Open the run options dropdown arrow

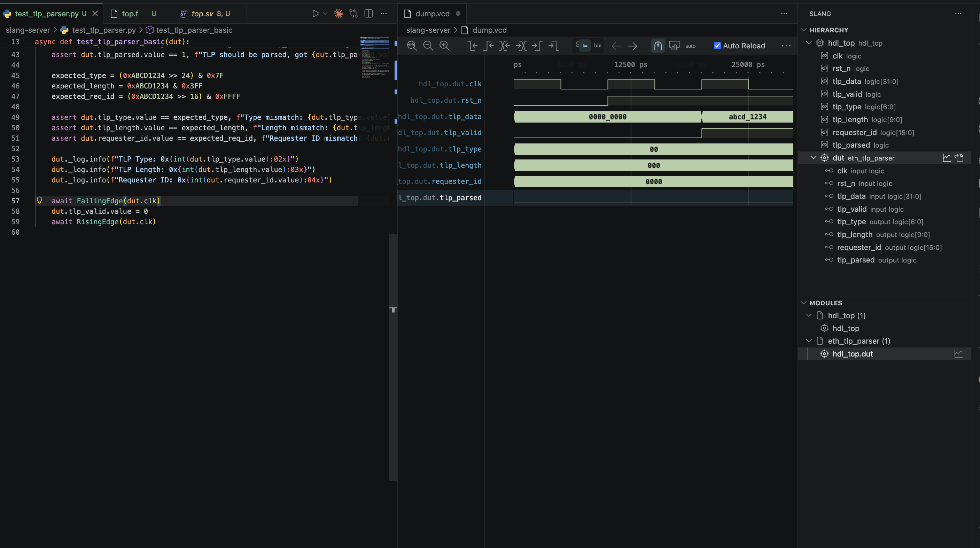(x=325, y=14)
